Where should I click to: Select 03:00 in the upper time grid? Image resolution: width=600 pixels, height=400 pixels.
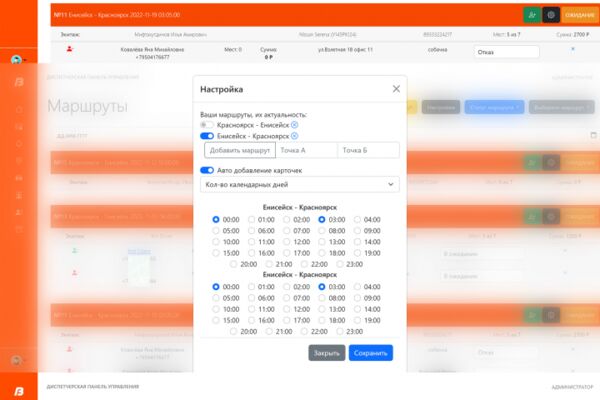[x=322, y=220]
